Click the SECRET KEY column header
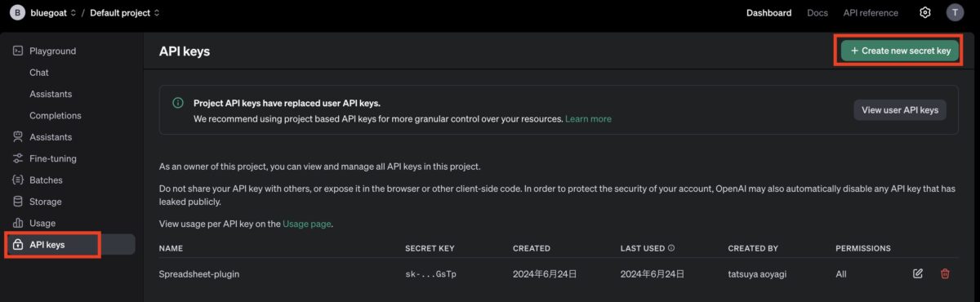Image resolution: width=980 pixels, height=302 pixels. [430, 248]
